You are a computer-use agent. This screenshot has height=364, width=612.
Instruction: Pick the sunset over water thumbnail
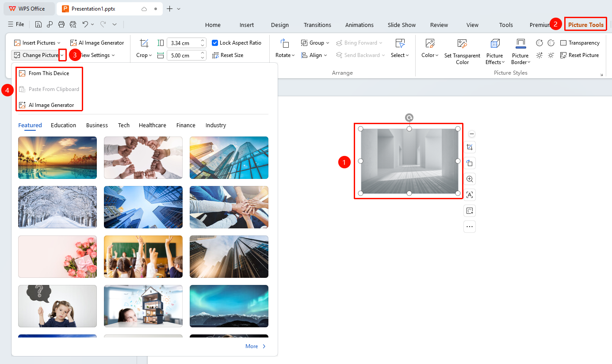tap(57, 158)
